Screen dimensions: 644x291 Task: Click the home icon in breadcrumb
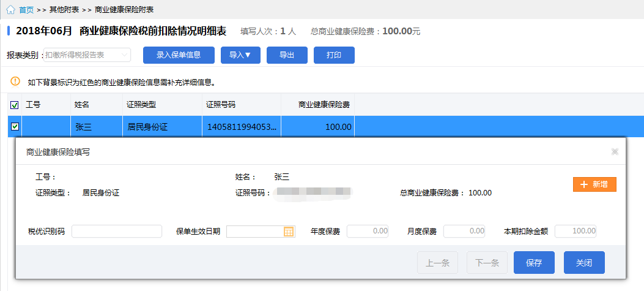coord(10,10)
